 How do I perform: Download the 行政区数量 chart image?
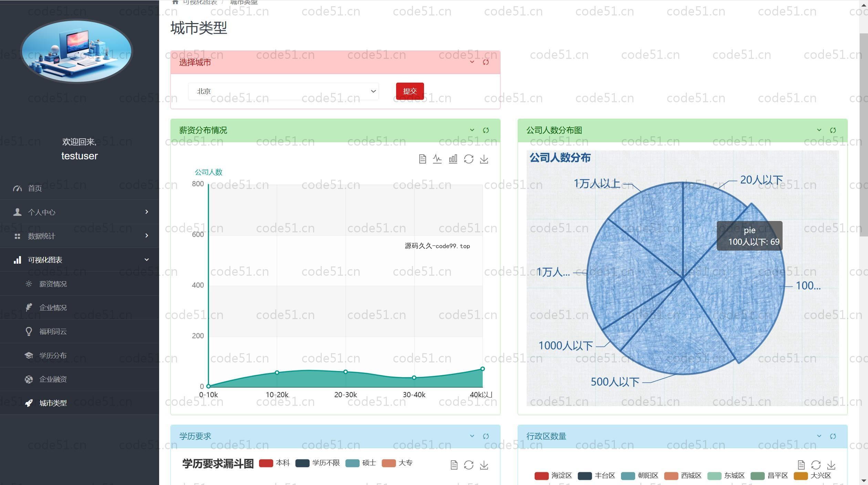pos(831,465)
